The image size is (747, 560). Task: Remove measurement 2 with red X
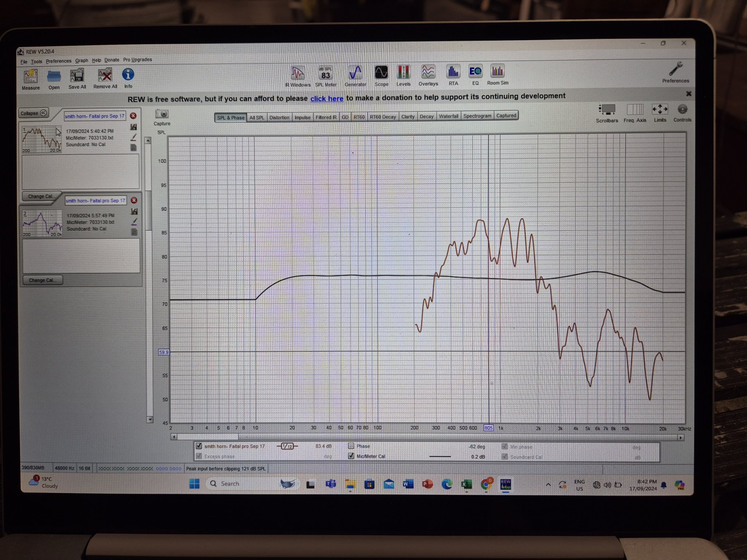[134, 200]
